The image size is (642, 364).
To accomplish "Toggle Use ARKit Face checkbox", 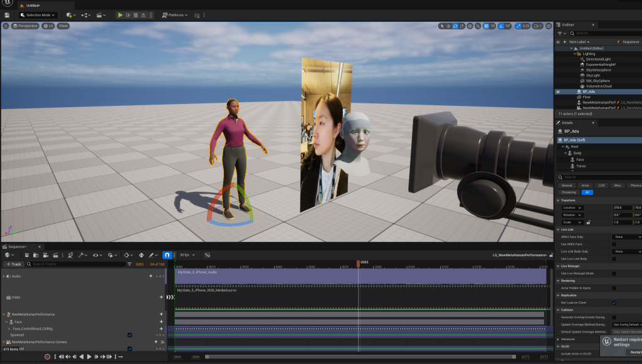I will 614,244.
